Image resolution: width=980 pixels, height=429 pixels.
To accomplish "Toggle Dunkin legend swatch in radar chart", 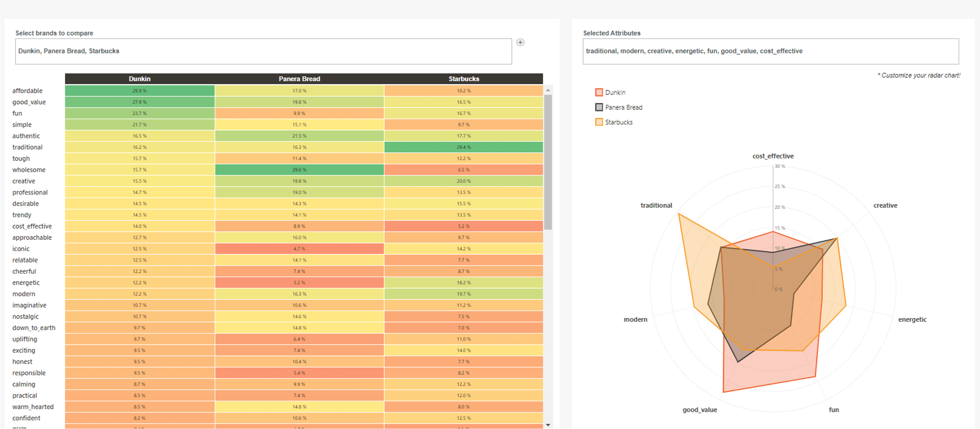I will pyautogui.click(x=599, y=92).
